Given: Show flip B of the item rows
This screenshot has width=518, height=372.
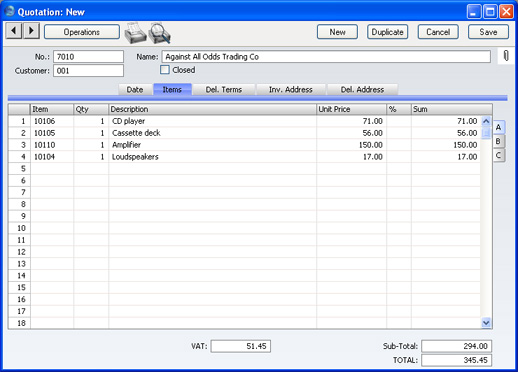Looking at the screenshot, I should [x=499, y=141].
